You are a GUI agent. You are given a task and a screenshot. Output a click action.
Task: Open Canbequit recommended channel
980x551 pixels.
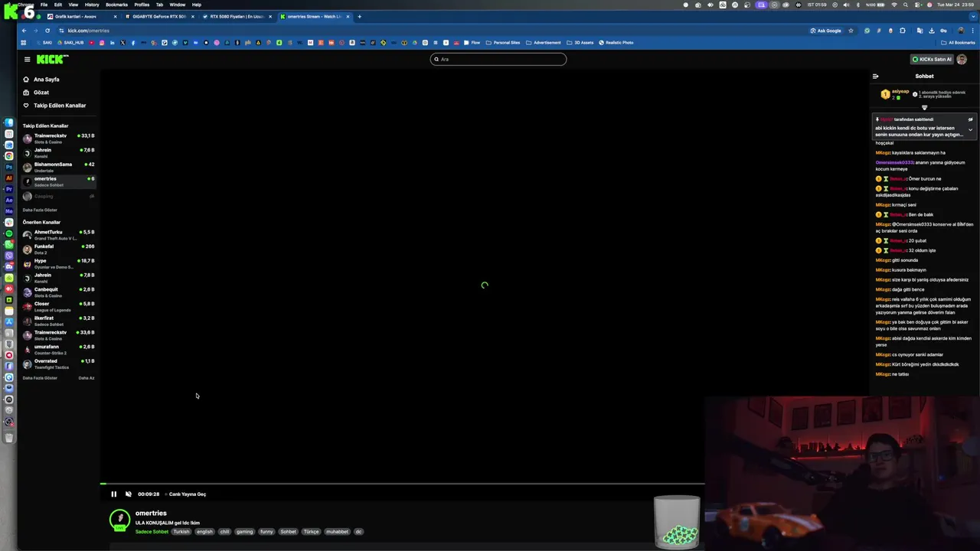(x=59, y=292)
